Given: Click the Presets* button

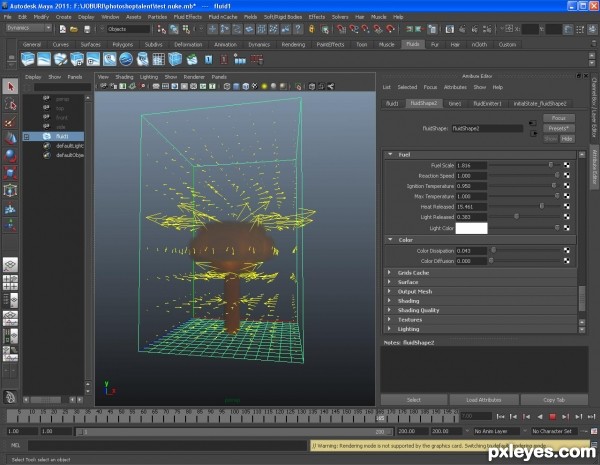Looking at the screenshot, I should pos(559,128).
